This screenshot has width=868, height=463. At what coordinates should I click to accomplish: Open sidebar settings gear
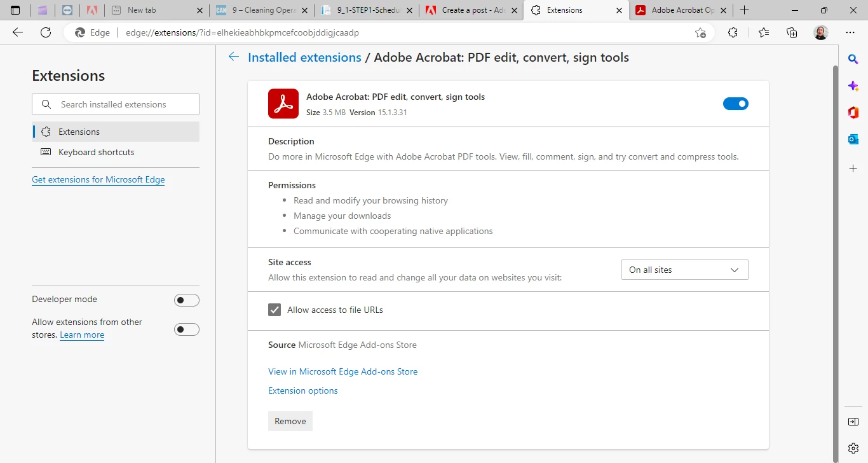coord(853,448)
